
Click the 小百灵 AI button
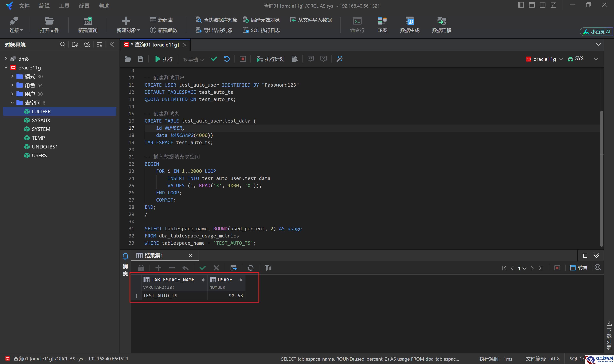click(x=596, y=32)
